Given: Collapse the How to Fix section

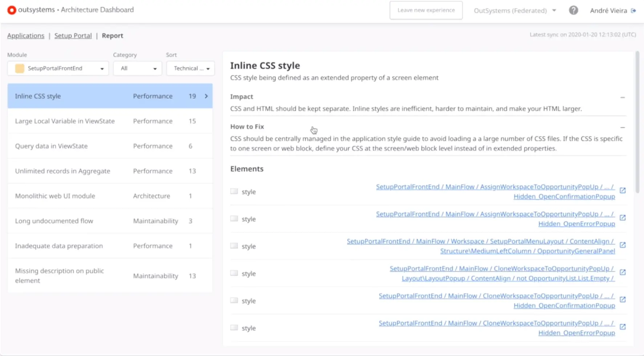Looking at the screenshot, I should tap(623, 127).
